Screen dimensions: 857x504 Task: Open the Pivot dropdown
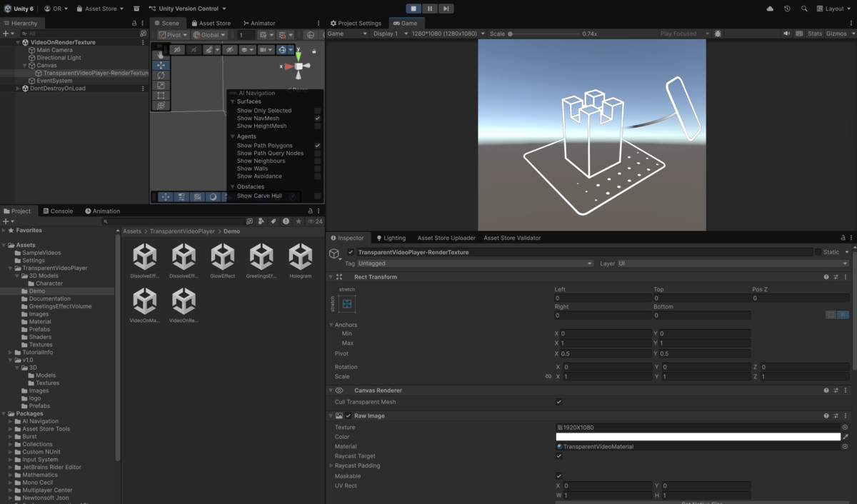point(171,34)
